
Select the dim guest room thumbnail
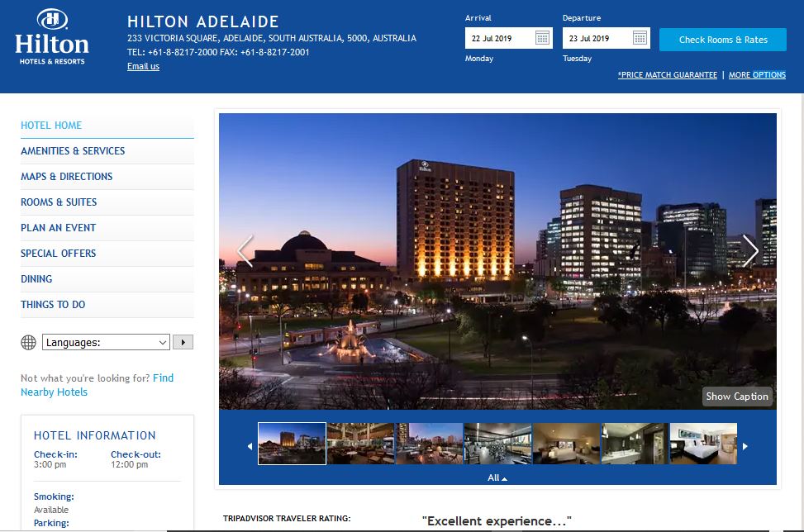567,444
